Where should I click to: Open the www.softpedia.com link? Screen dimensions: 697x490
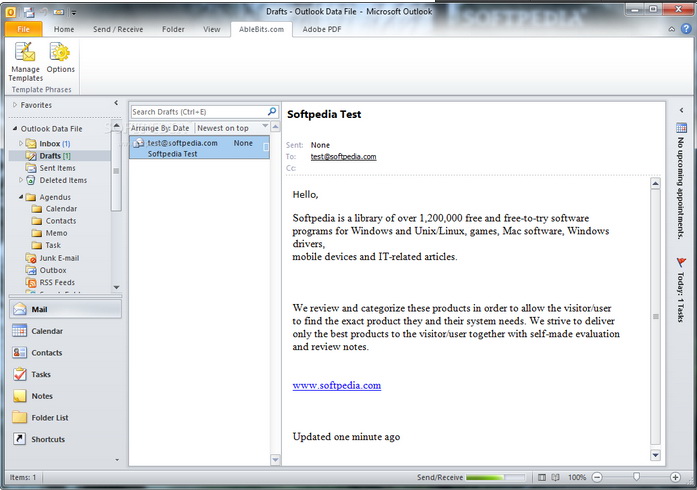pyautogui.click(x=336, y=386)
